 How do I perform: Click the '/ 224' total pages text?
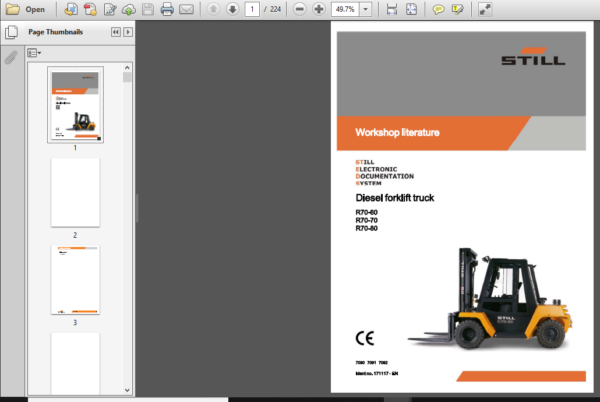click(x=272, y=9)
